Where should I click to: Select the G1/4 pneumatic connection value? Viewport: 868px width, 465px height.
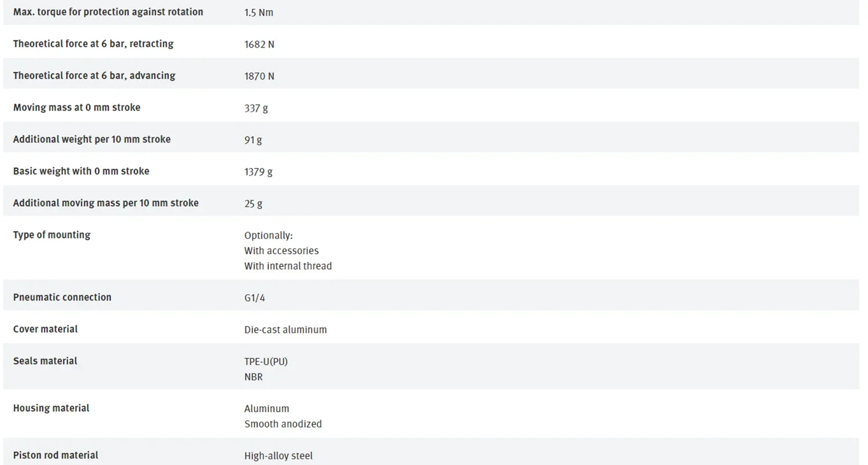254,298
